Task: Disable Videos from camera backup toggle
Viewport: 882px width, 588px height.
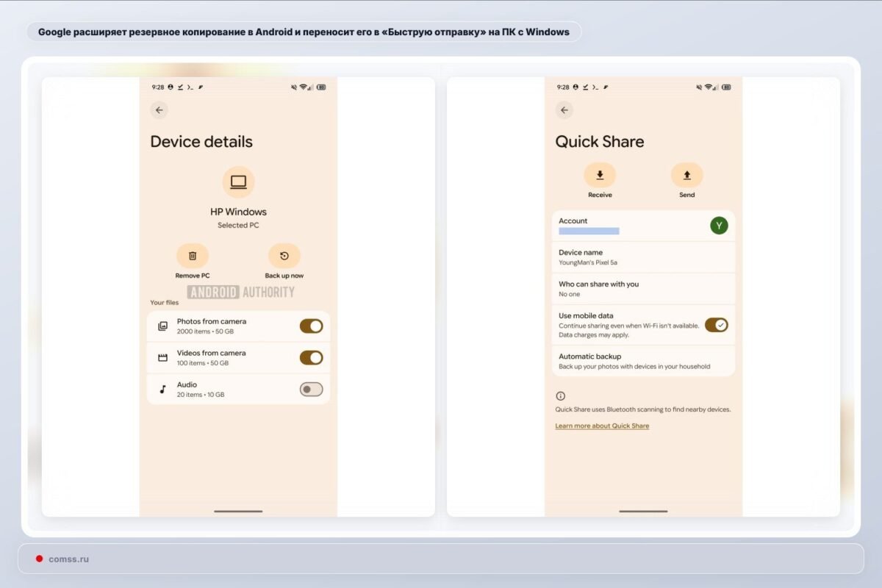Action: 311,358
